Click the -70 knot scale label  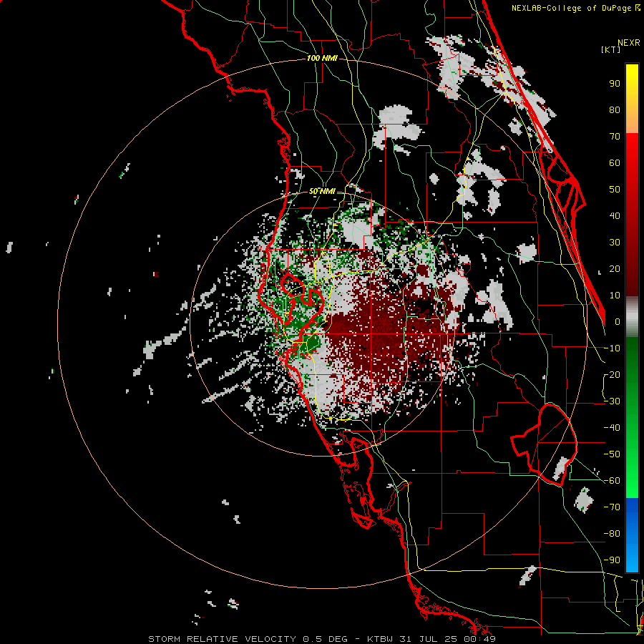(x=612, y=507)
